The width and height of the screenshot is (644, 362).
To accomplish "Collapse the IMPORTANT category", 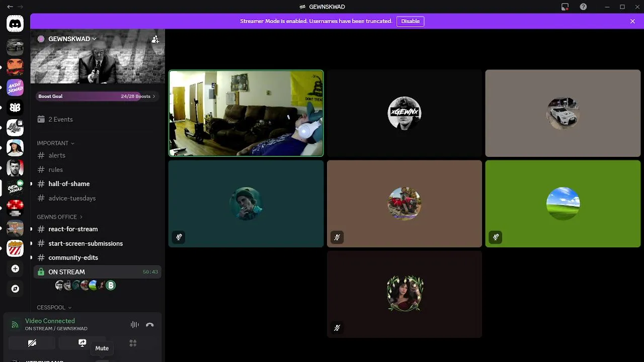I will (55, 143).
